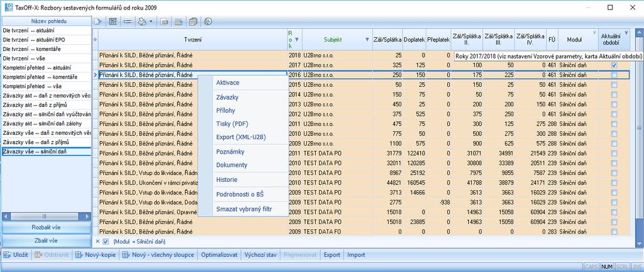This screenshot has height=272, width=644.
Task: Click the left panel scroll right arrow
Action: 87,216
